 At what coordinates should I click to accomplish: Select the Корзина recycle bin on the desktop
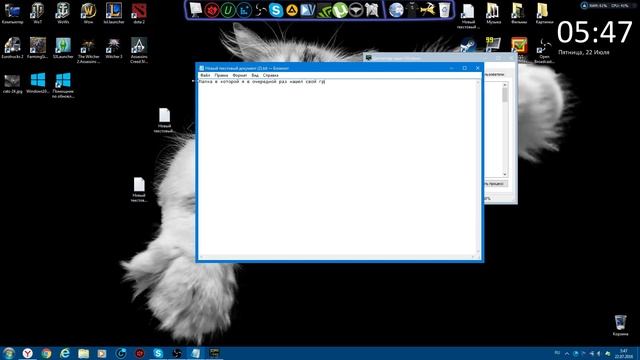(x=620, y=325)
